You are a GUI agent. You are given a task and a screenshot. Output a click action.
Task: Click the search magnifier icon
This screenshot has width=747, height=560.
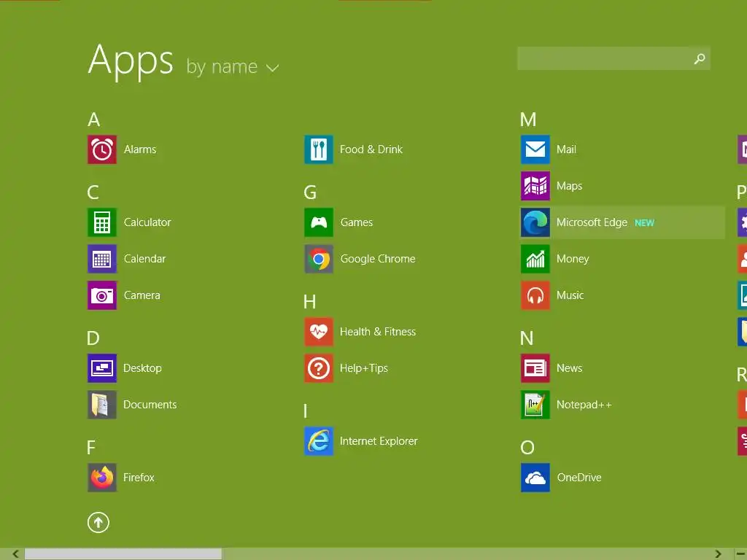700,58
